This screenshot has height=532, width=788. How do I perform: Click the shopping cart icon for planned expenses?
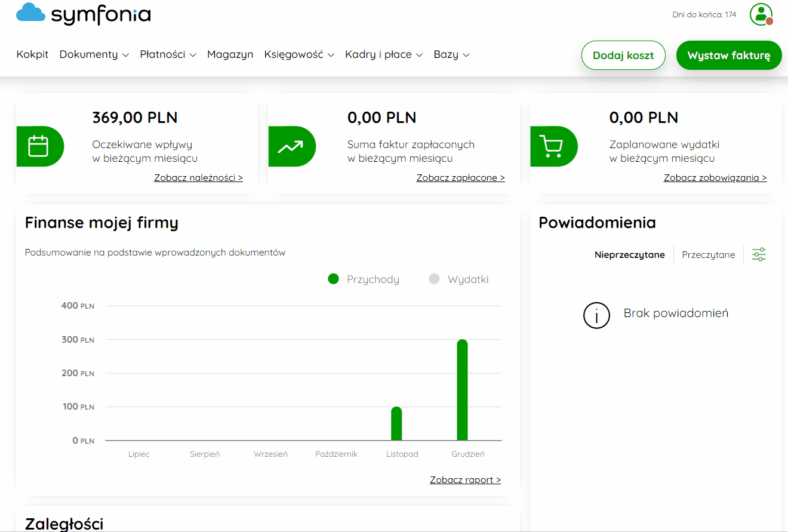[x=551, y=146]
